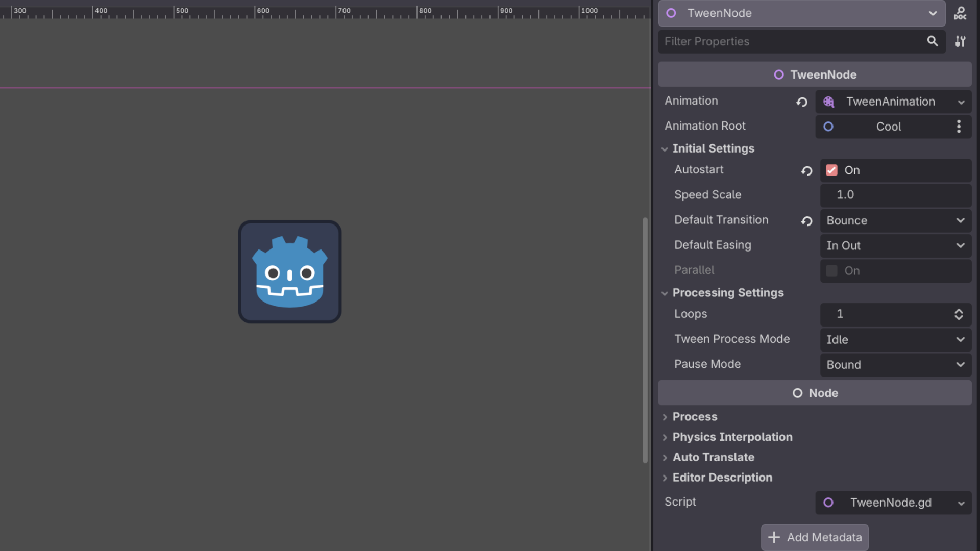Open the Animation Root three-dot menu
This screenshot has height=551, width=980.
959,127
